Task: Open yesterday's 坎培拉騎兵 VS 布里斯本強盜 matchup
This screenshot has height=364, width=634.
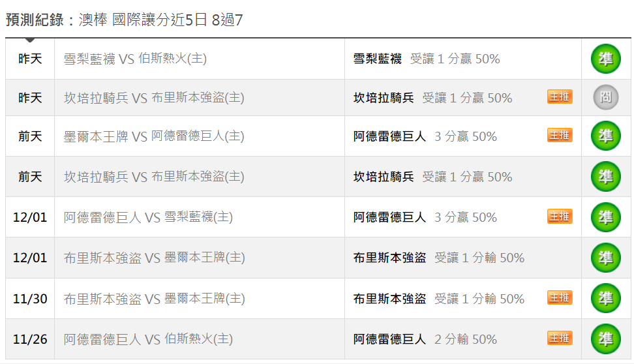Action: 154,98
